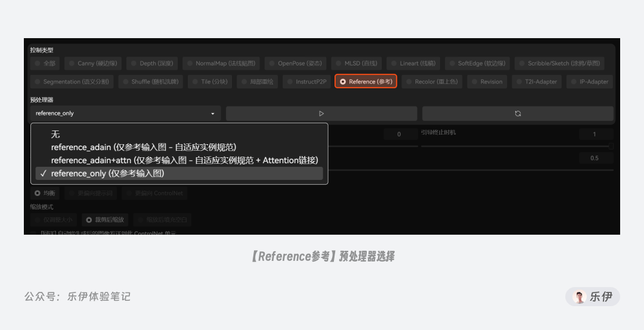Click the 引导终止时机 value field

596,134
